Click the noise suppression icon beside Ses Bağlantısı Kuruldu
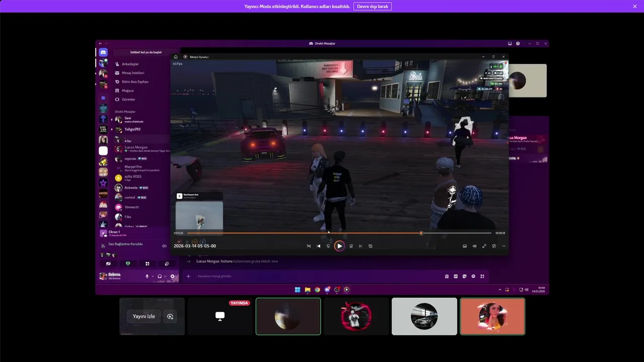The image size is (644, 362). pos(164,246)
